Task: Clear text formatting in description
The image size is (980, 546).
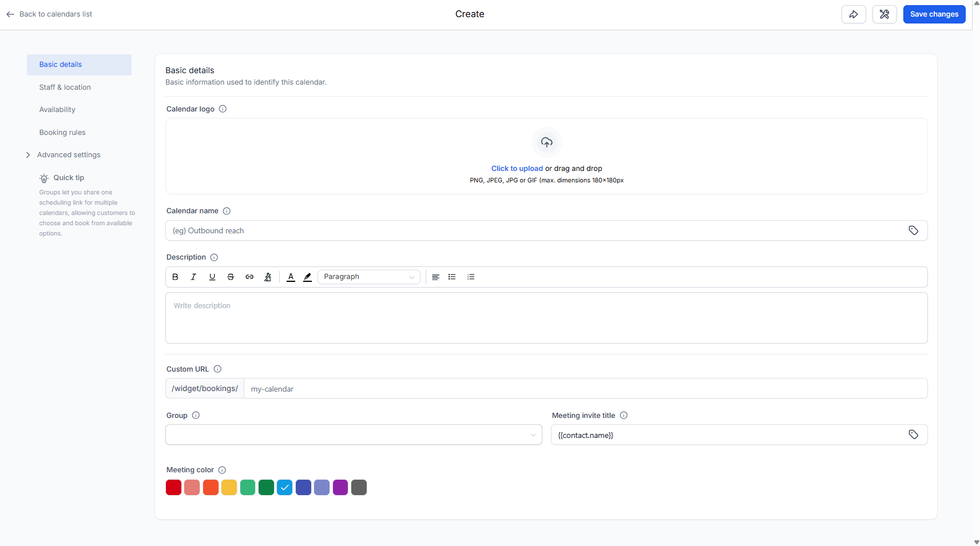Action: click(x=268, y=277)
